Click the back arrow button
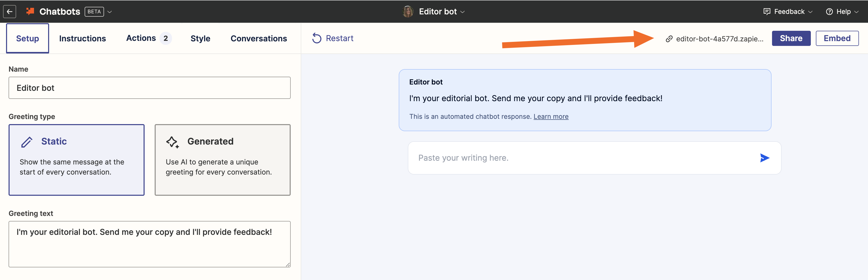 click(x=9, y=11)
